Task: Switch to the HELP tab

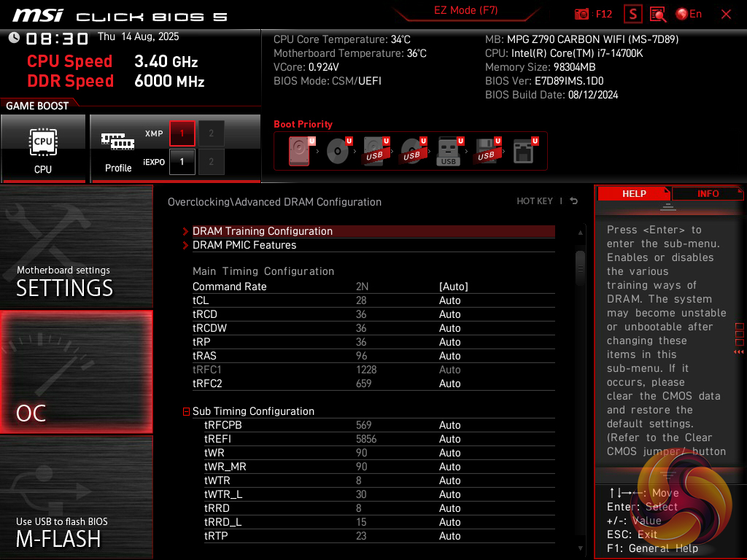Action: click(x=634, y=193)
